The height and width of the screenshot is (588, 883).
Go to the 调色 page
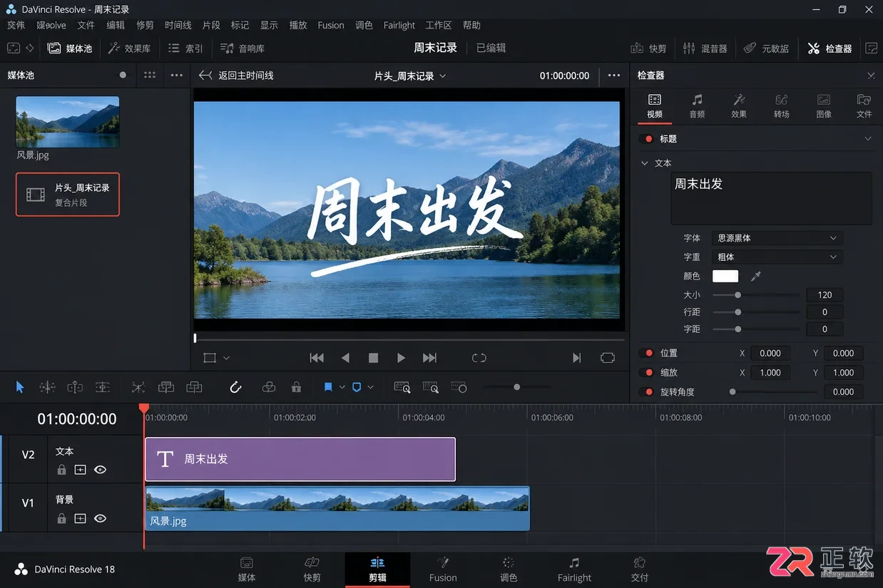(x=509, y=569)
